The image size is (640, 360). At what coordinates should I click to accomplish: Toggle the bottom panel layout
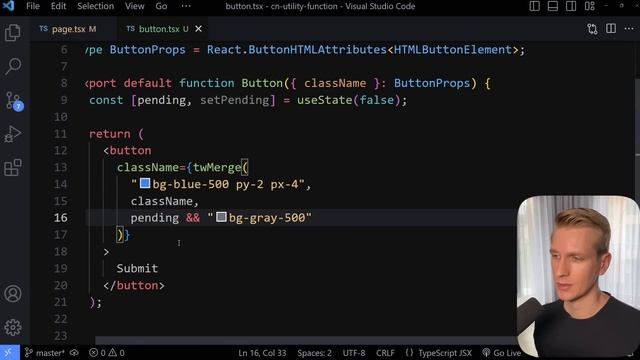(x=553, y=6)
